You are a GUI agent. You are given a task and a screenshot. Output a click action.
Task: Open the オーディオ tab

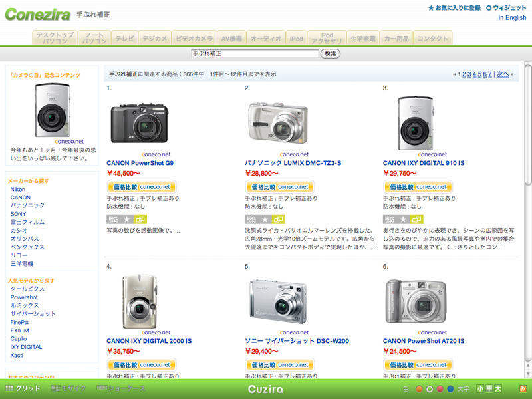[x=266, y=38]
